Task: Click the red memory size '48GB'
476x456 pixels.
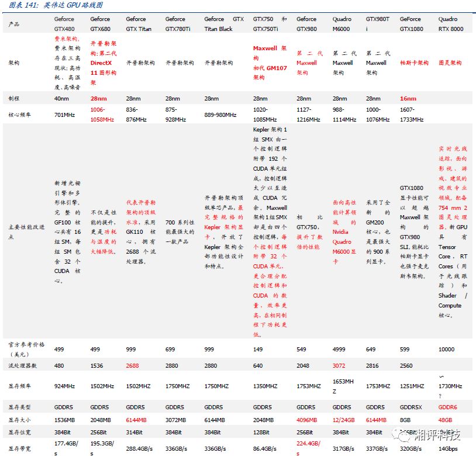Action: [446, 420]
